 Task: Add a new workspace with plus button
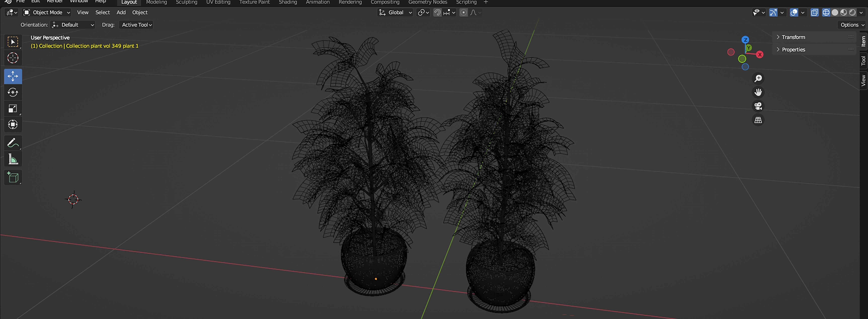click(486, 2)
